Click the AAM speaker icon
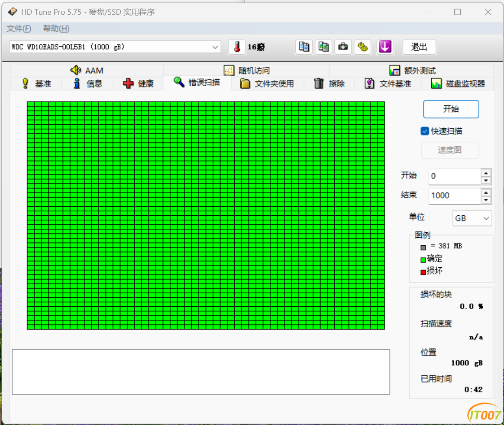This screenshot has height=425, width=504. [x=75, y=70]
